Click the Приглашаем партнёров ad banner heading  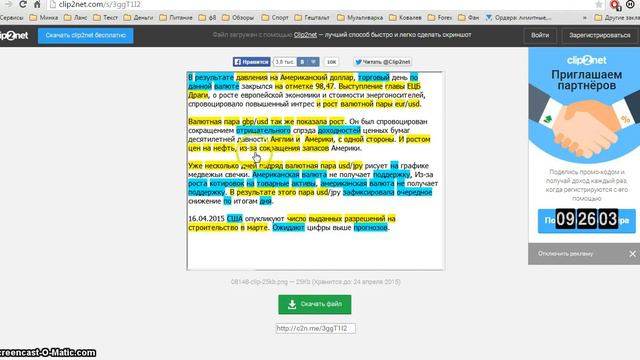pyautogui.click(x=587, y=80)
